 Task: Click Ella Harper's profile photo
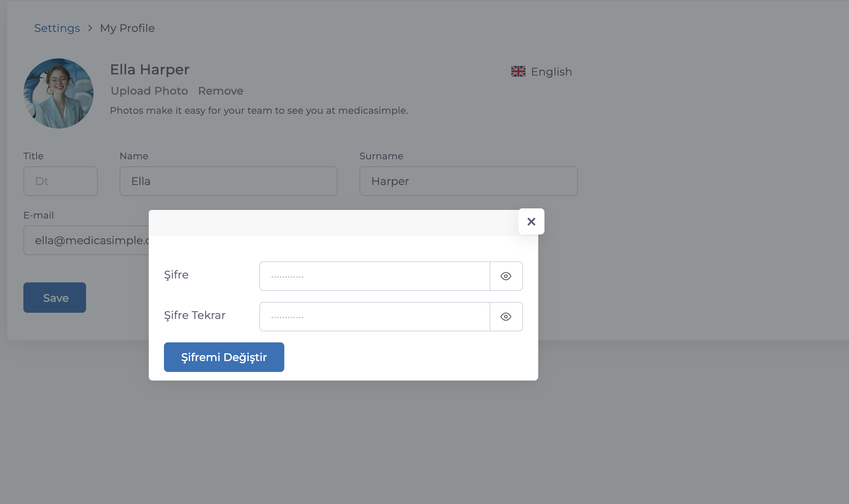58,93
